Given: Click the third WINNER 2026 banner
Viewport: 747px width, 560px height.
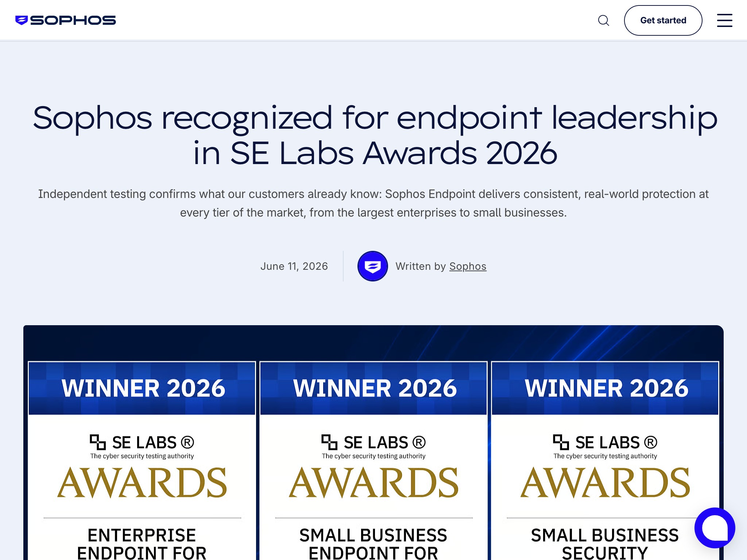Looking at the screenshot, I should [605, 388].
